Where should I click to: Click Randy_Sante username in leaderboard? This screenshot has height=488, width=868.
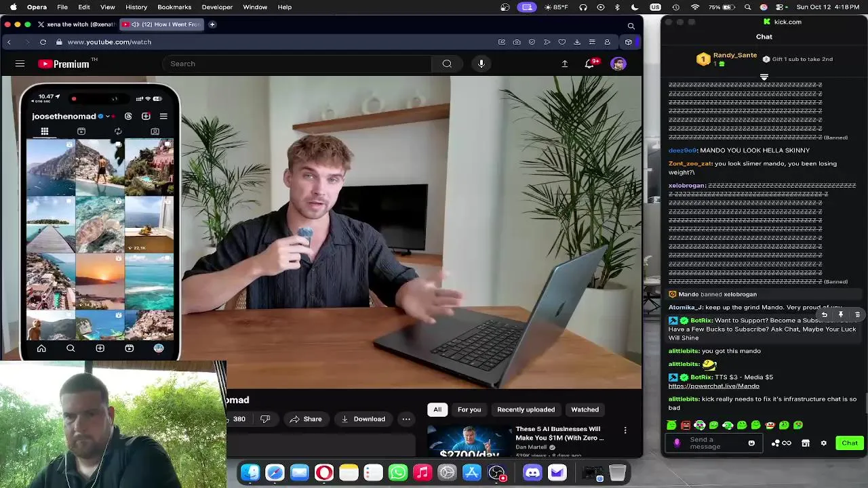pos(735,55)
